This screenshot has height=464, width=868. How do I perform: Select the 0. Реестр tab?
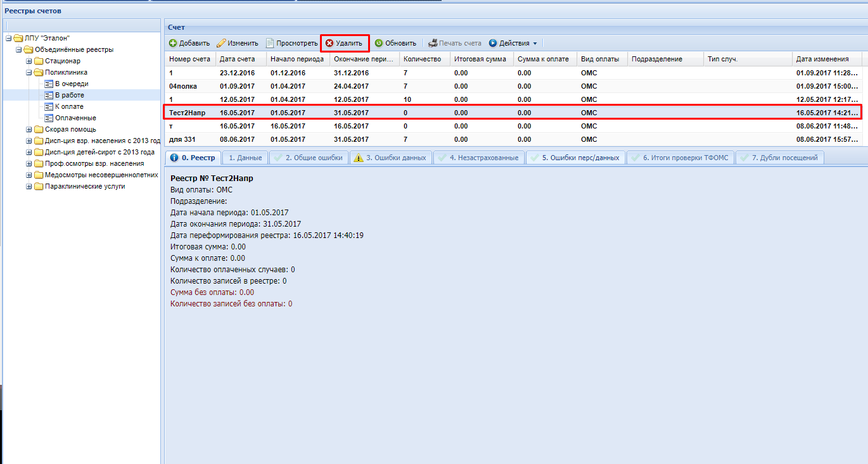click(x=193, y=158)
